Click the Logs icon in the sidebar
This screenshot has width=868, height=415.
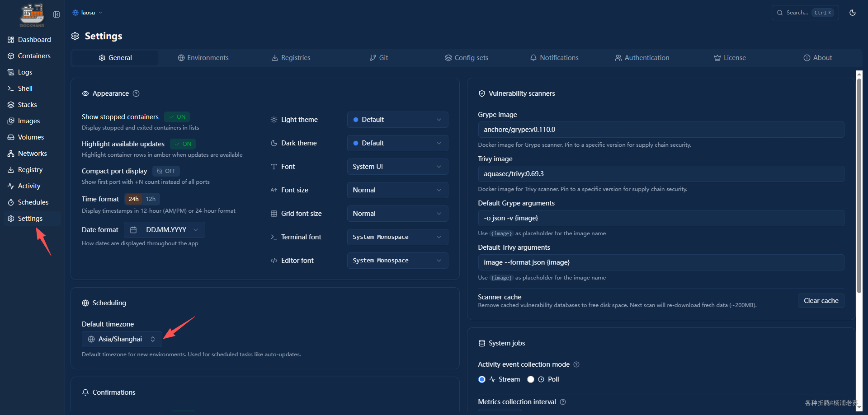tap(11, 72)
